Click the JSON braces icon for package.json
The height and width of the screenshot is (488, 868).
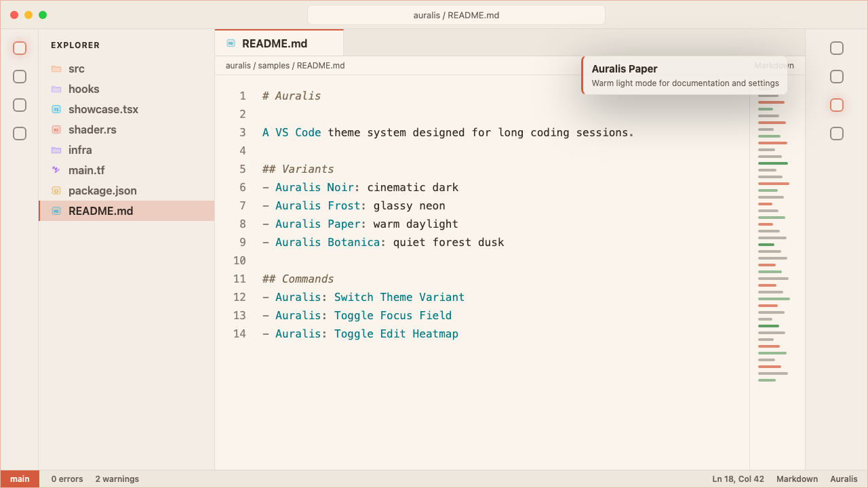click(x=56, y=190)
